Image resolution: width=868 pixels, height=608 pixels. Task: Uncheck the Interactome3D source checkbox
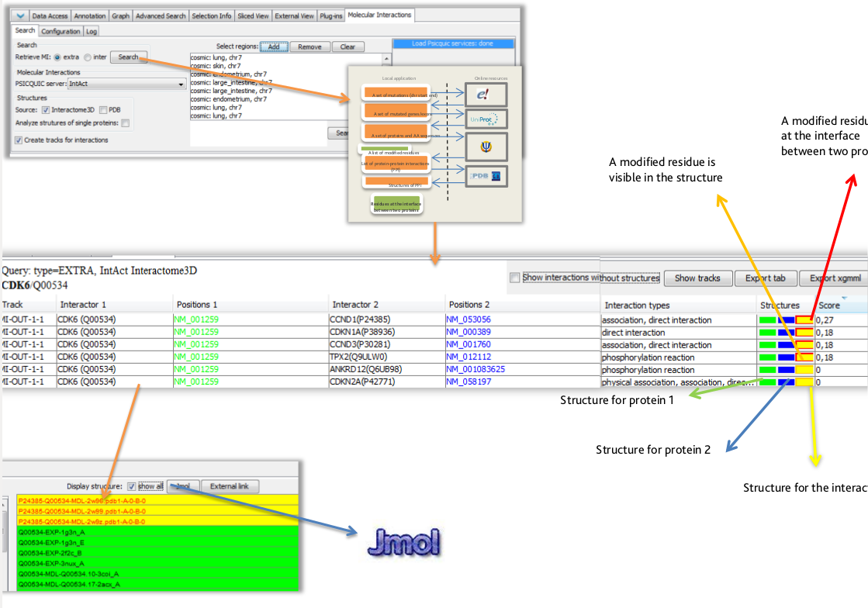tap(46, 110)
